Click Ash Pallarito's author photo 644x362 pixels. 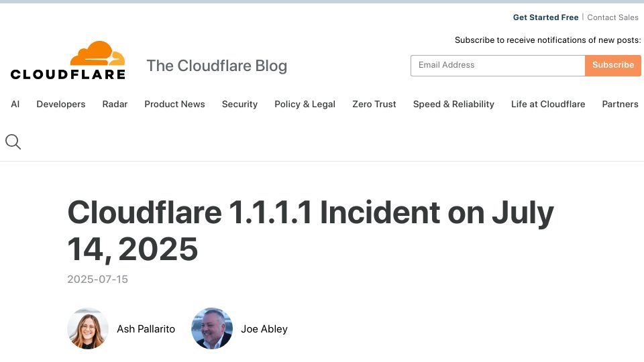[x=88, y=328]
